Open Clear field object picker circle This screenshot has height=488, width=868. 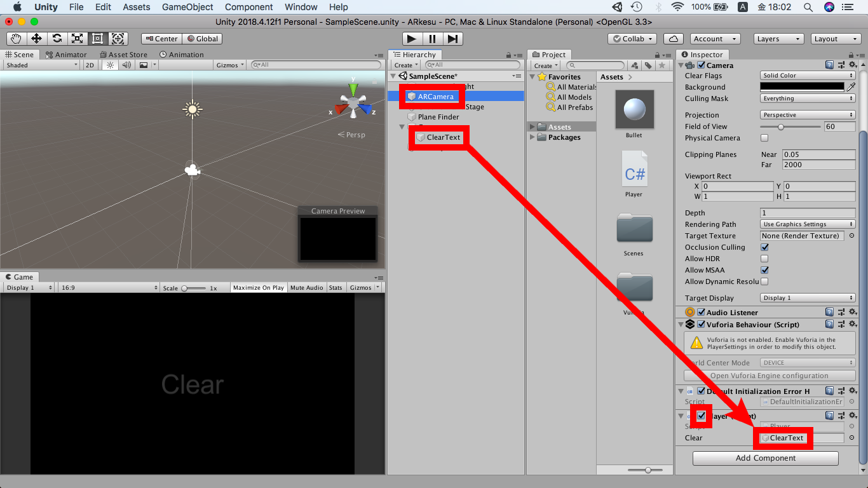[851, 438]
